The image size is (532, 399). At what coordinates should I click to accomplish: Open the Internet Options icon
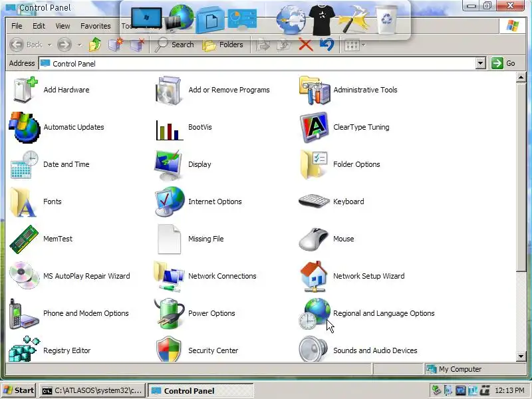pyautogui.click(x=170, y=202)
